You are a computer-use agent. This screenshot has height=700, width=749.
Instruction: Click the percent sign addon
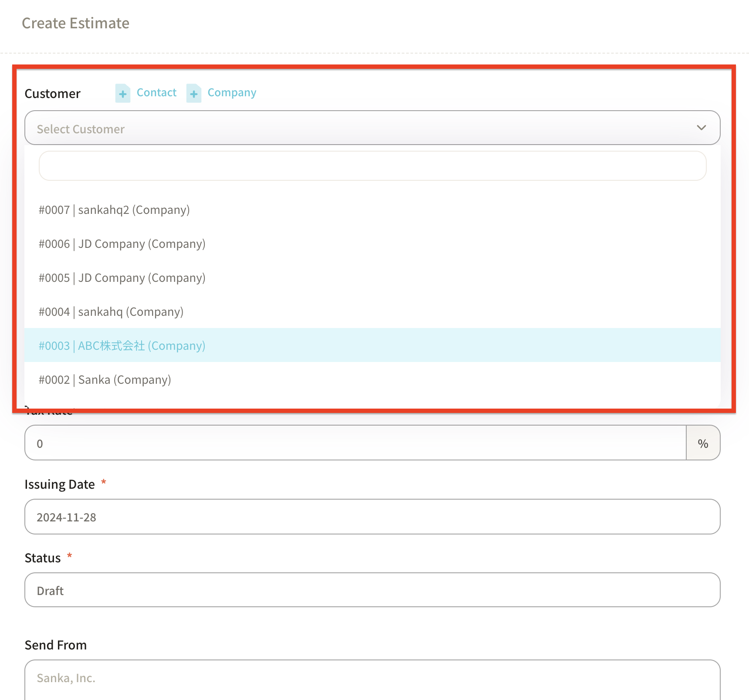(x=702, y=443)
